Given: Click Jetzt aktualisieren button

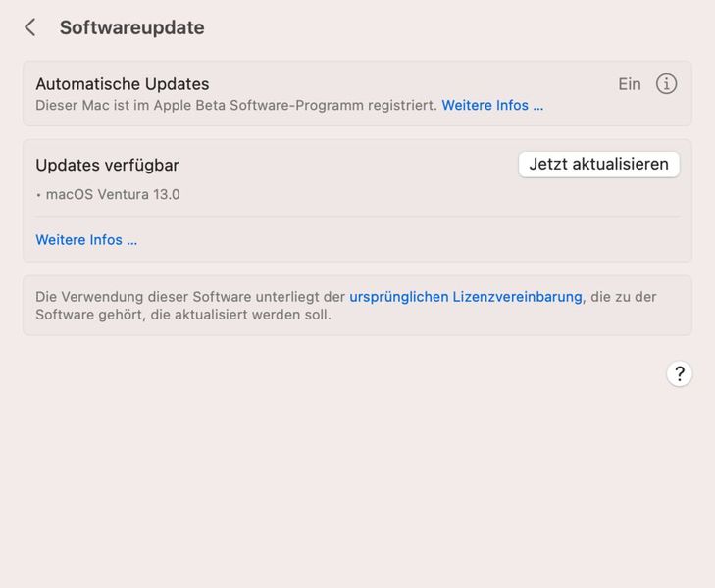Looking at the screenshot, I should click(x=598, y=165).
